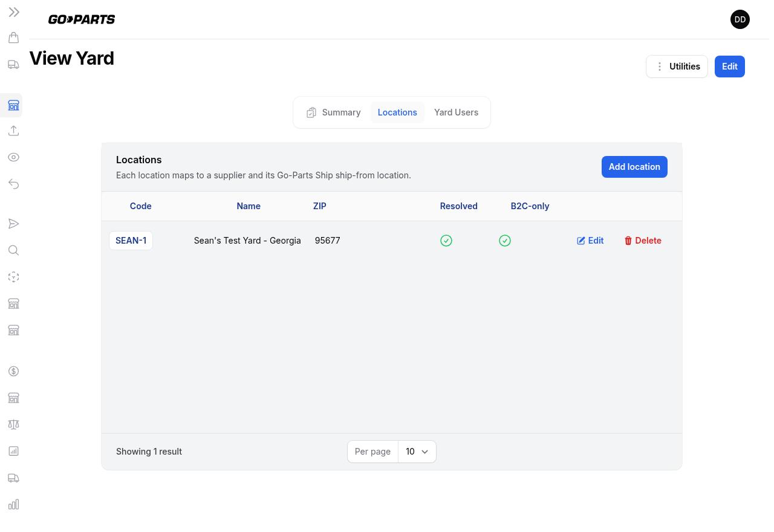Viewport: 774px width, 532px height.
Task: Click the Showing 1 result text
Action: pos(149,452)
